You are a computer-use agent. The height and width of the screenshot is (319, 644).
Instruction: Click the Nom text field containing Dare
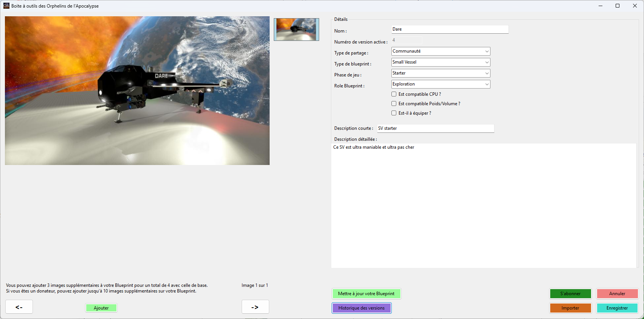pos(450,30)
